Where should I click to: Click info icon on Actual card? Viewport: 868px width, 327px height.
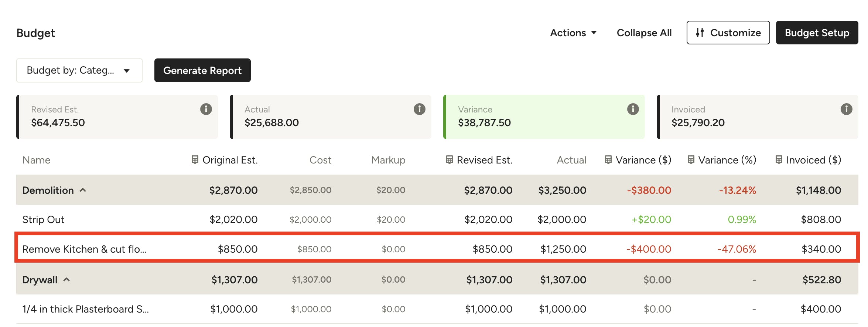coord(419,109)
